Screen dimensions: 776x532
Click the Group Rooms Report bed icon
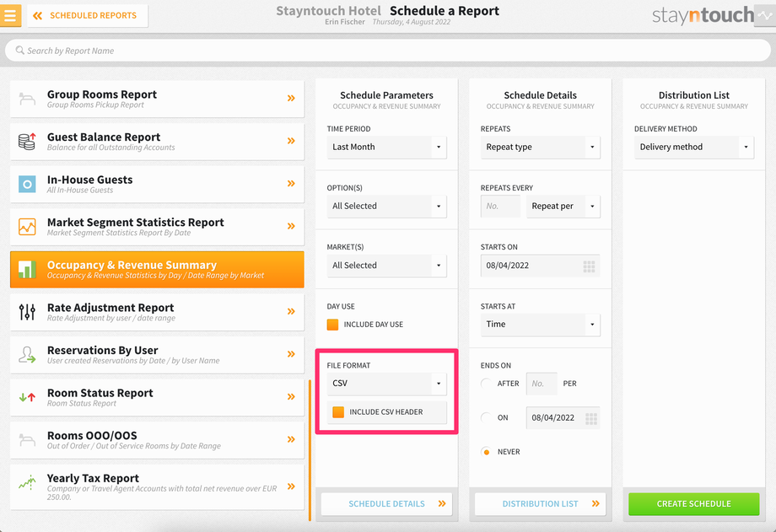click(27, 99)
